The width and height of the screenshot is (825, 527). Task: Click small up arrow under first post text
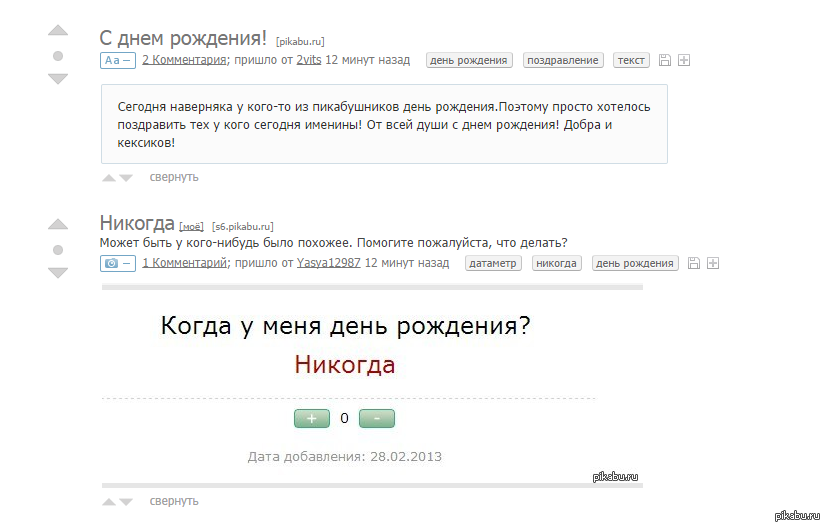pyautogui.click(x=109, y=178)
